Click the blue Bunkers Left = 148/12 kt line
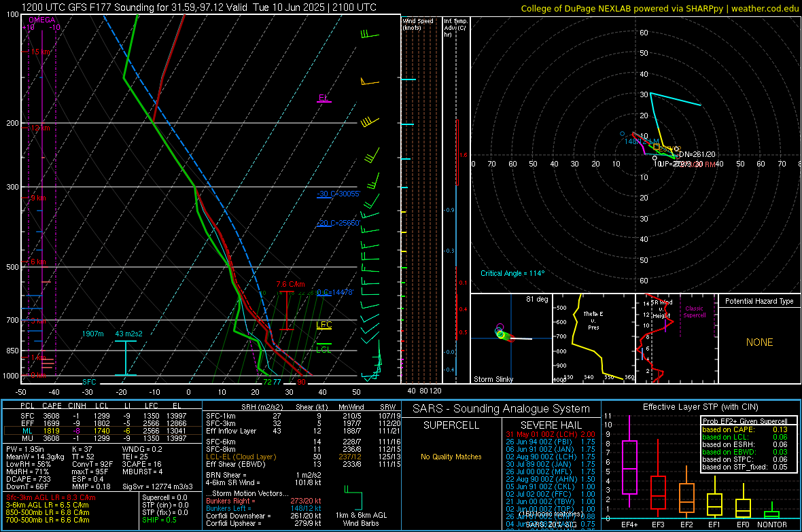 click(264, 508)
